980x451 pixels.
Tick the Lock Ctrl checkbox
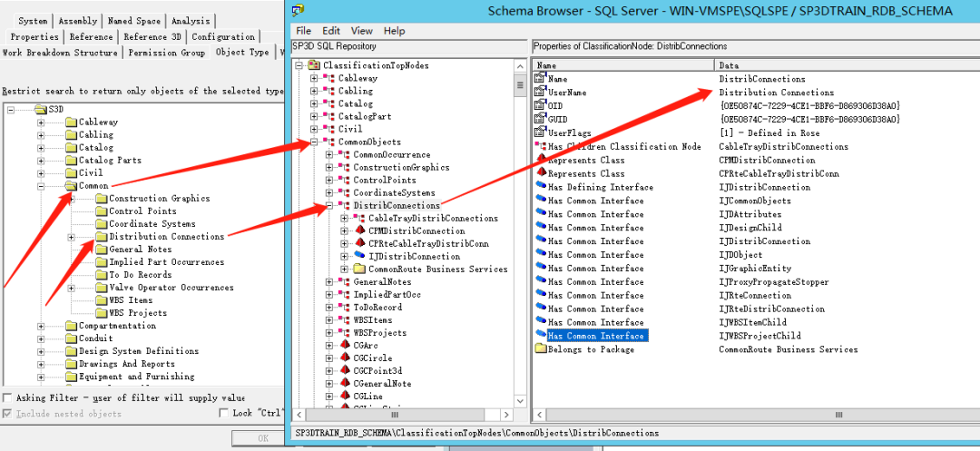224,413
